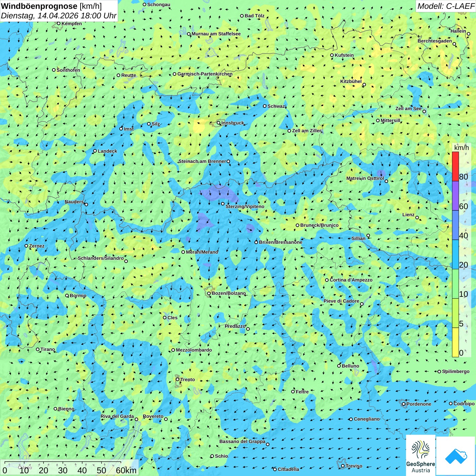
Task: Click the red 80 km/h legend color
Action: click(455, 166)
